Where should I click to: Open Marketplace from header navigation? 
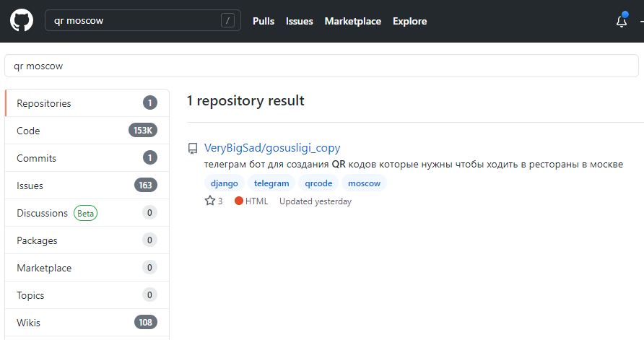353,21
